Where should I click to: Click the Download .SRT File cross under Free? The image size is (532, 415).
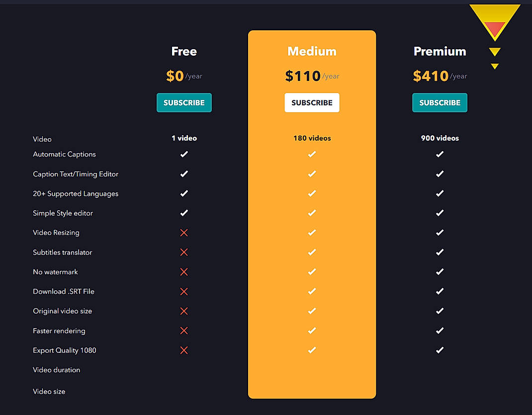[x=184, y=291]
